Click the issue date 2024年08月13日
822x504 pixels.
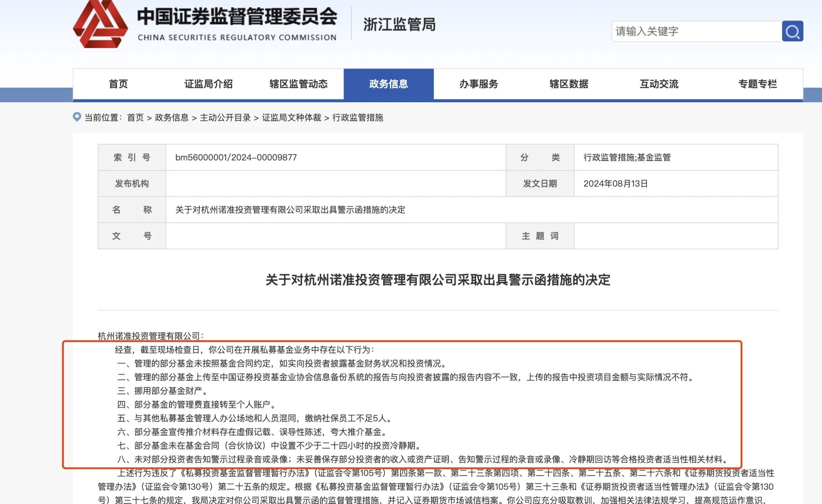click(616, 183)
